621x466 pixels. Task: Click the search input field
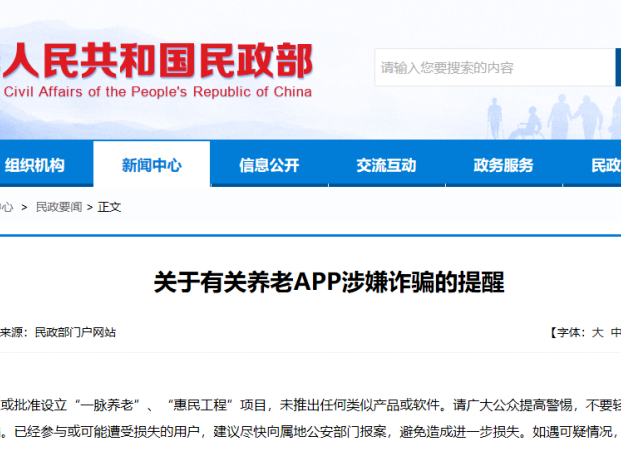[495, 67]
